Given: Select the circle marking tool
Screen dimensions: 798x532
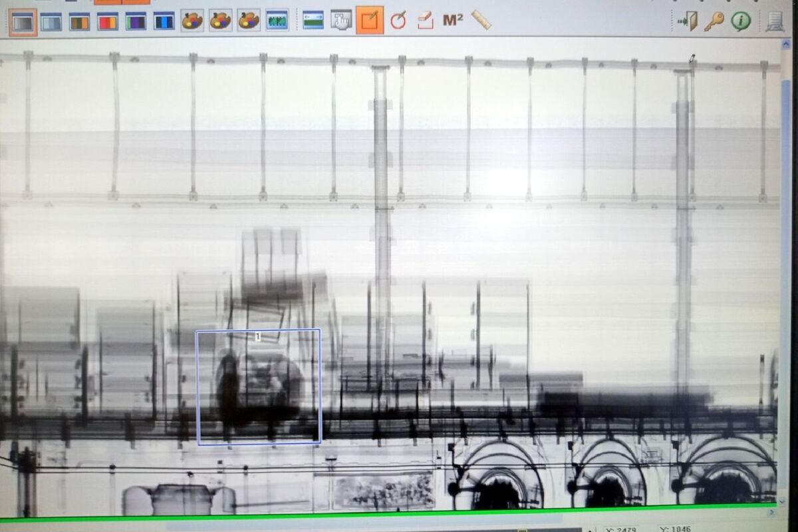Looking at the screenshot, I should pyautogui.click(x=398, y=21).
